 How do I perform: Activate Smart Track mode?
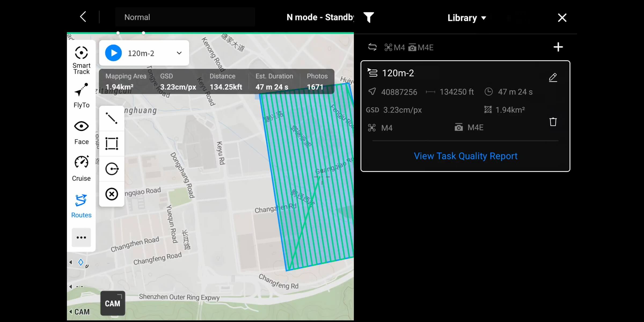click(x=81, y=60)
